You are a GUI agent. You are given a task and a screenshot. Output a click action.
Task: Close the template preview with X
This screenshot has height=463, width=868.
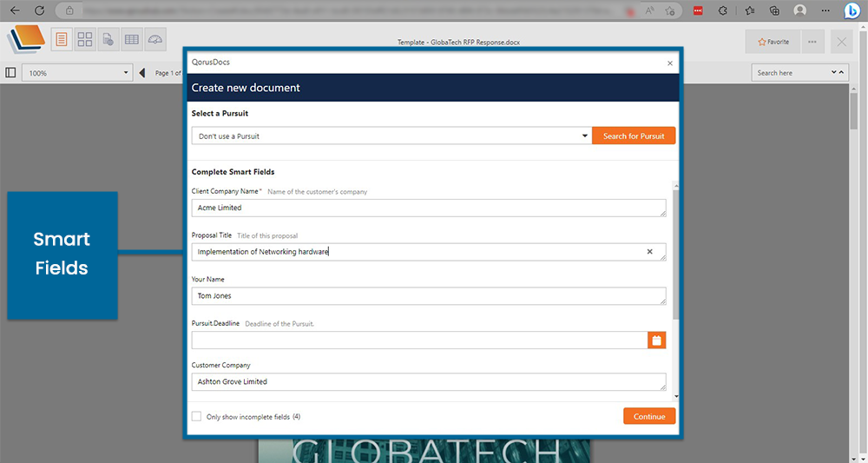tap(841, 42)
